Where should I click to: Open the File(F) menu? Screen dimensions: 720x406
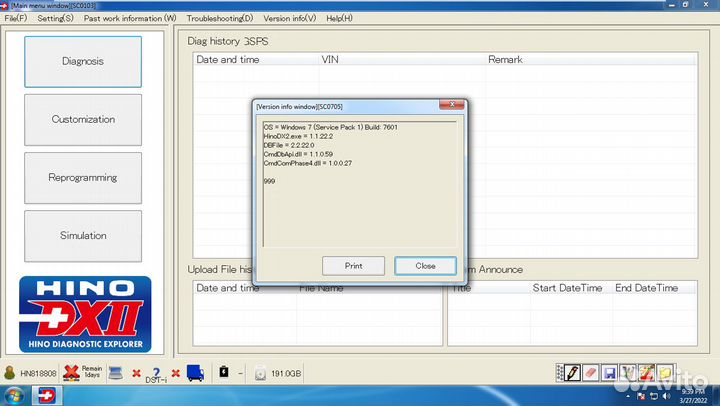16,18
